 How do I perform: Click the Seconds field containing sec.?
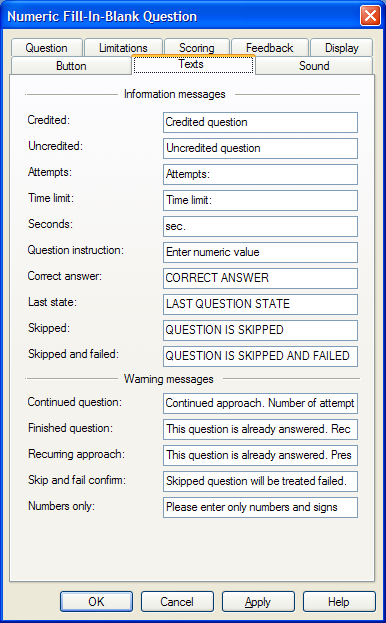point(260,226)
